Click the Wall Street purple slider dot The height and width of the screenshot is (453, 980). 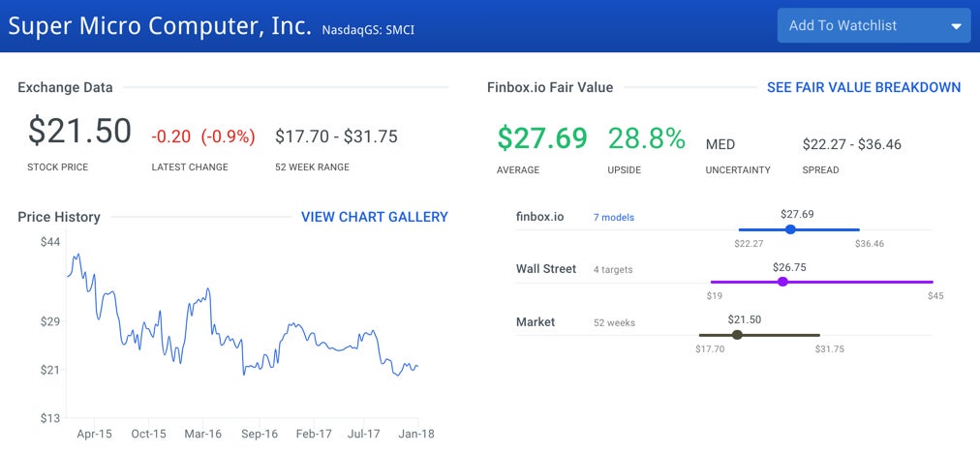point(782,282)
